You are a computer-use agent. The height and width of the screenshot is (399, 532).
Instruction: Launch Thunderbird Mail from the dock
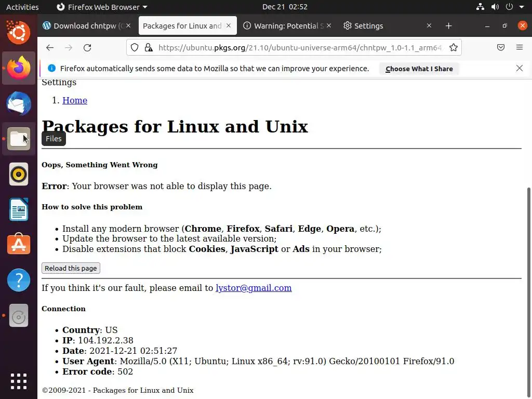click(x=19, y=103)
